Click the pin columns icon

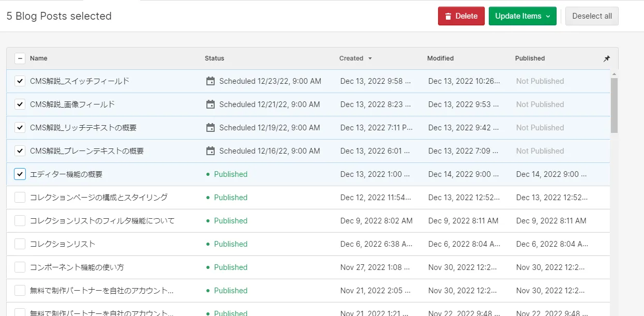[607, 58]
